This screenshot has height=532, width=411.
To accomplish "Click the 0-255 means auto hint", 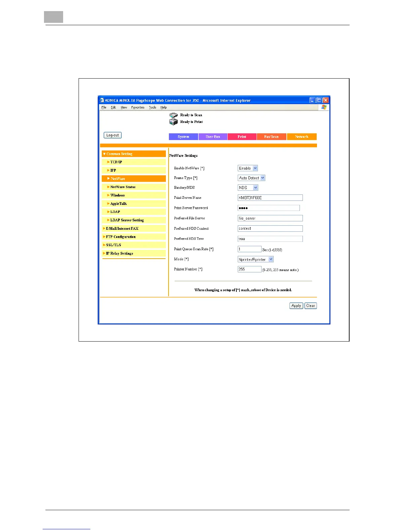I will [280, 270].
